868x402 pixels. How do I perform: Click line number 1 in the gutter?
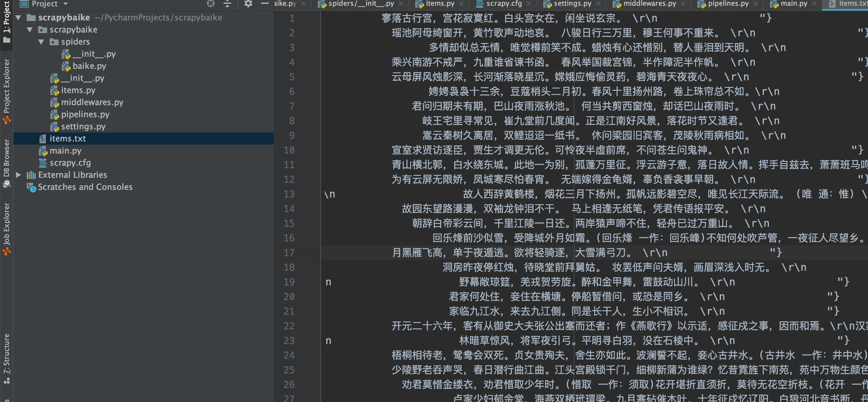click(x=292, y=18)
